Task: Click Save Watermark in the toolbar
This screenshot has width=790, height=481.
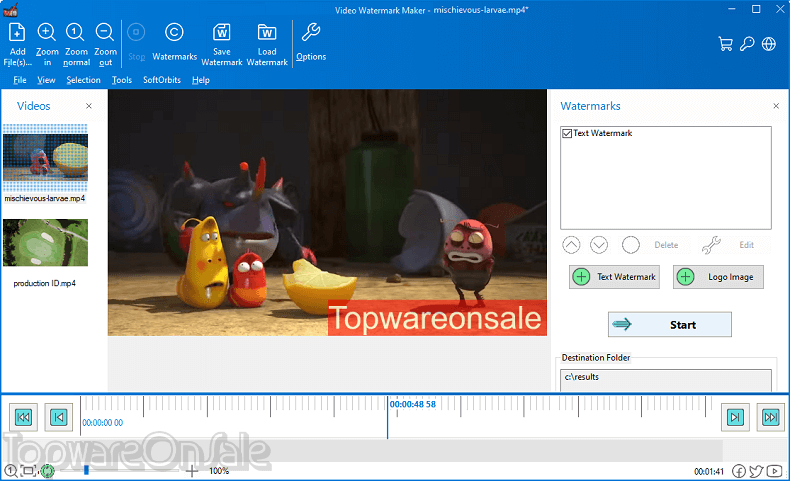Action: coord(222,44)
